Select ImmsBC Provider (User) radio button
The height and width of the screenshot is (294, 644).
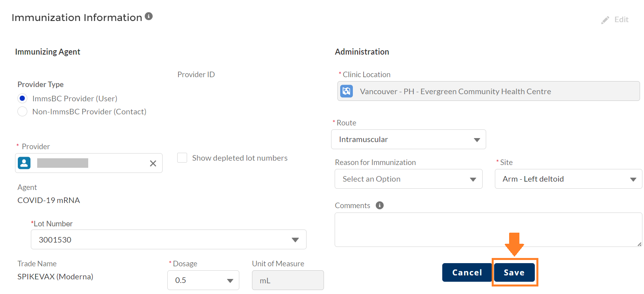(x=23, y=98)
